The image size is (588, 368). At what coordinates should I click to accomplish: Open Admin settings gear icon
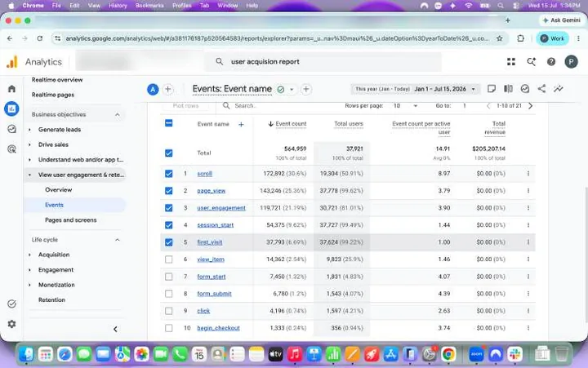point(11,324)
